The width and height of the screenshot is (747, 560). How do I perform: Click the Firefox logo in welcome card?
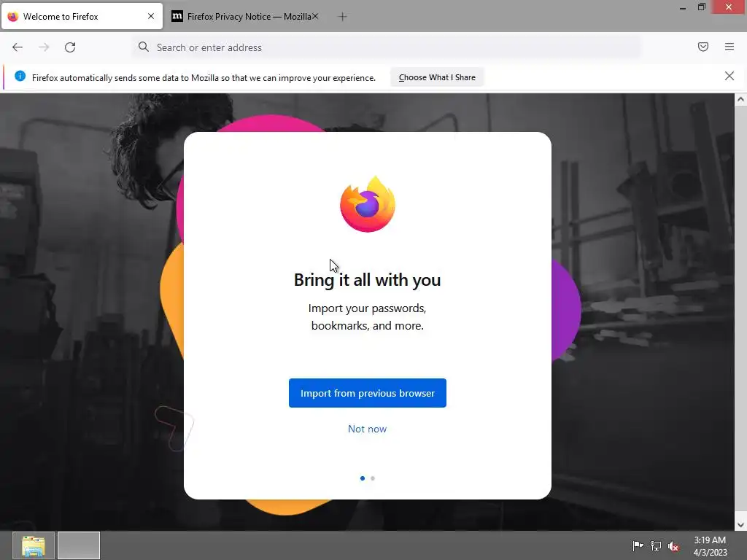tap(368, 204)
